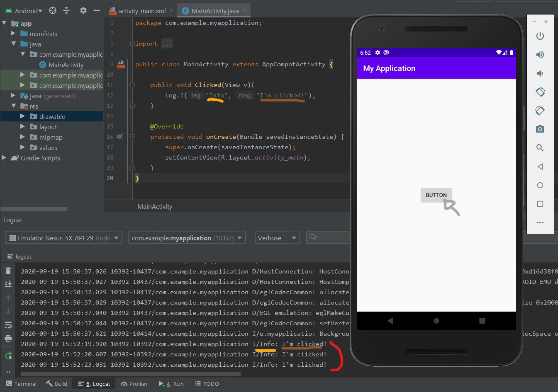This screenshot has width=558, height=392.
Task: Click the logcat horizontal scrollbar
Action: (130, 374)
